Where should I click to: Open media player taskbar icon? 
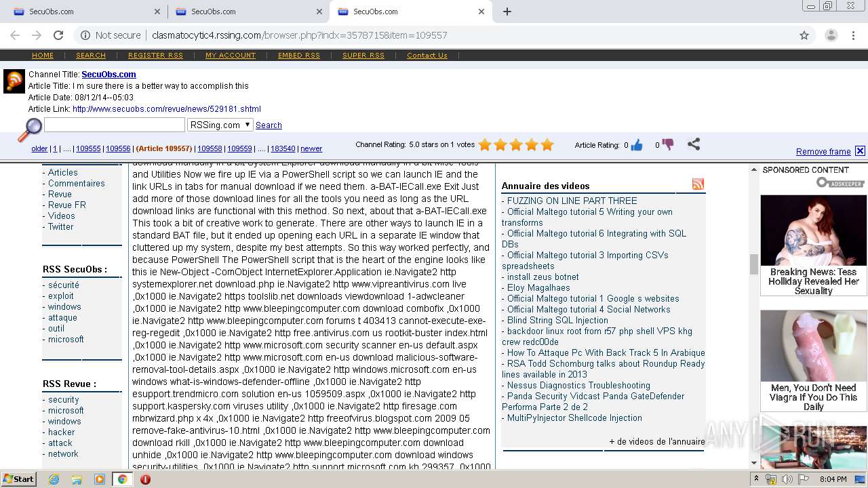tap(100, 479)
